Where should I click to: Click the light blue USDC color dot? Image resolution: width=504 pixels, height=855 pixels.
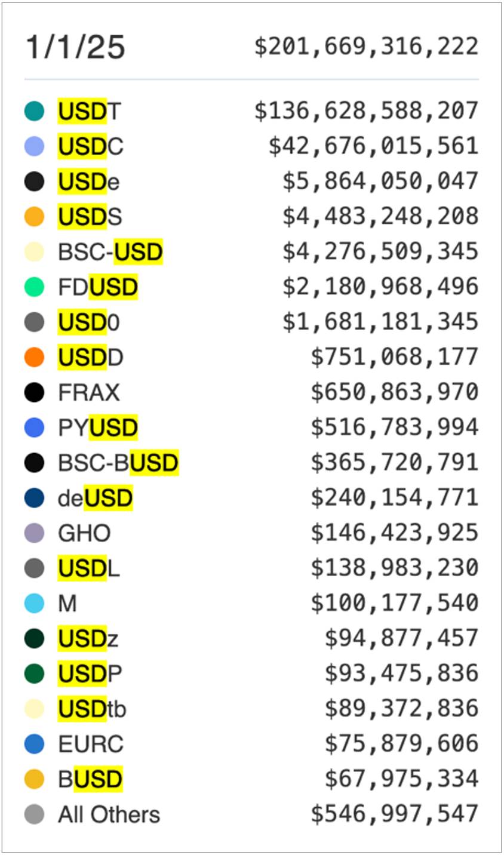34,147
